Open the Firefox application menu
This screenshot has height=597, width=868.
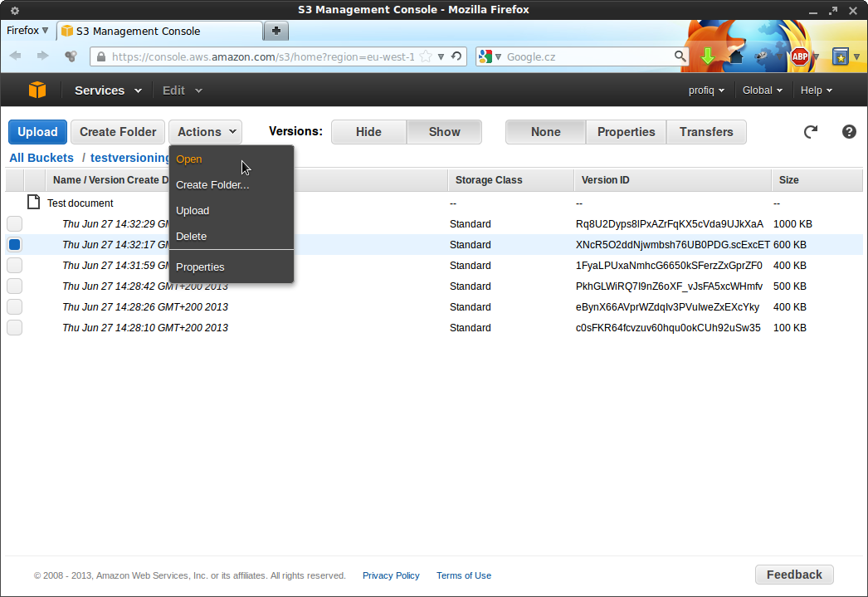27,31
